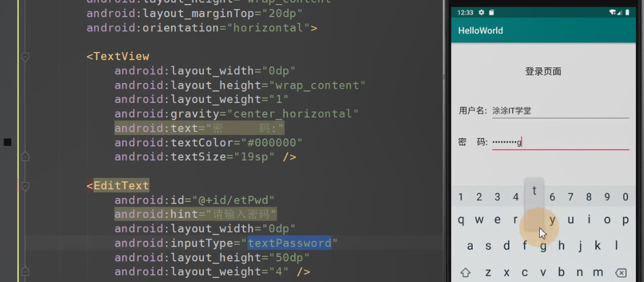Tap the o key on keyboard
644x282 pixels.
607,220
